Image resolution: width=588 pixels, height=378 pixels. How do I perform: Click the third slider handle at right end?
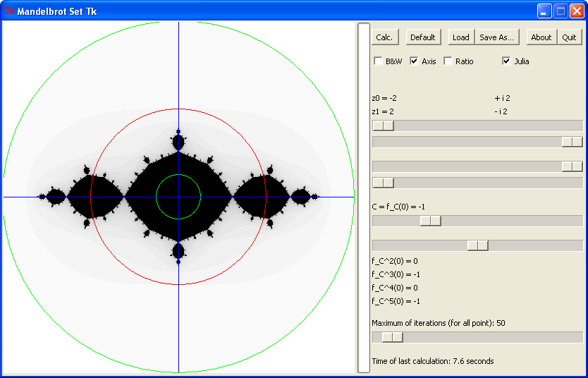572,166
